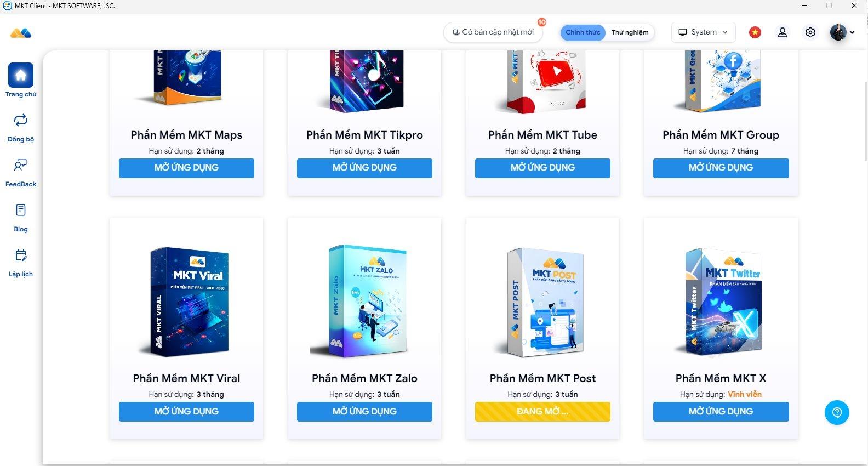Open the Lập lịch schedule icon

click(x=21, y=255)
